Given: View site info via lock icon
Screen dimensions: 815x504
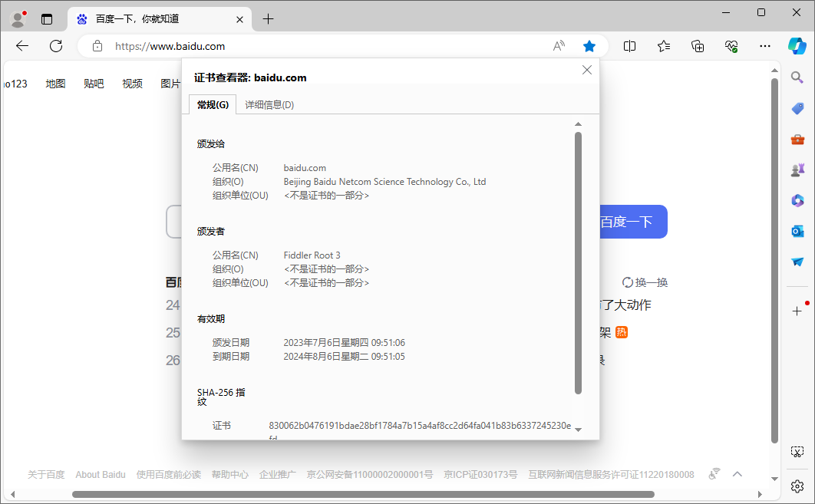Looking at the screenshot, I should coord(97,46).
